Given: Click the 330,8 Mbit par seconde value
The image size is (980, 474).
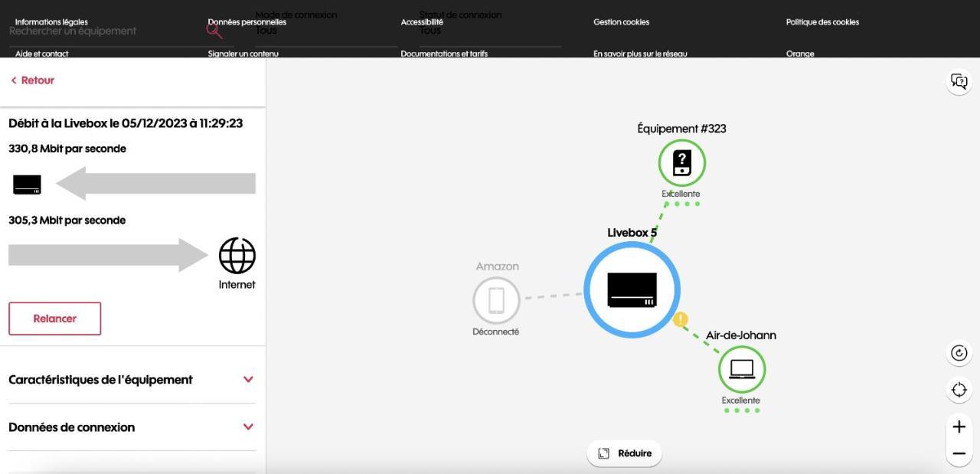Looking at the screenshot, I should (x=67, y=149).
